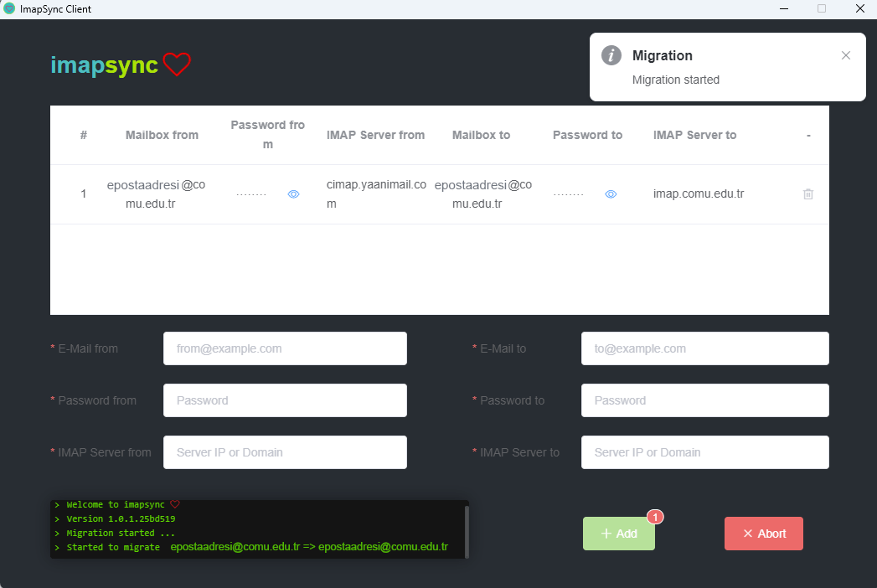
Task: Focus the IMAP Server to input field
Action: click(704, 452)
